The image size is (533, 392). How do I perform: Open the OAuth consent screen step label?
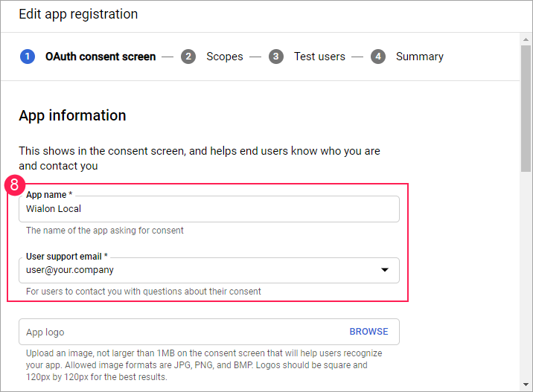[x=100, y=57]
